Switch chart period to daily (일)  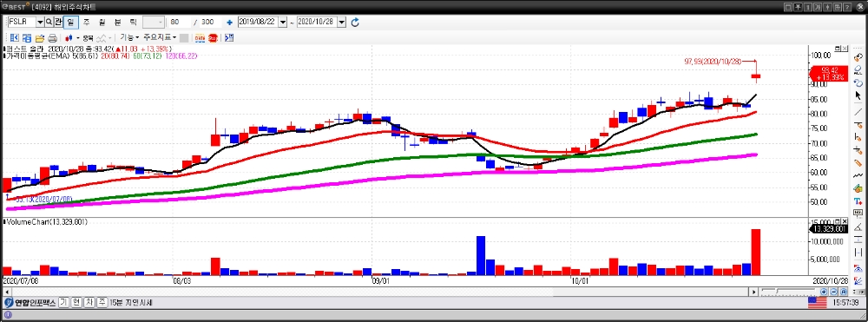tap(71, 22)
